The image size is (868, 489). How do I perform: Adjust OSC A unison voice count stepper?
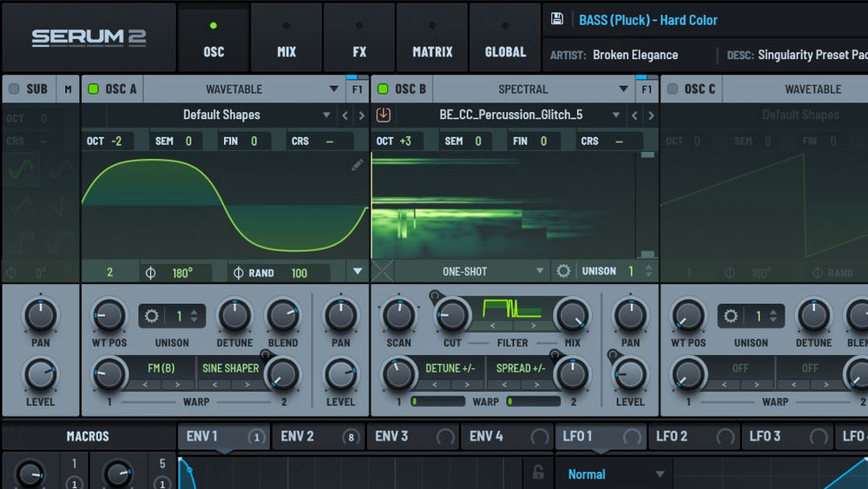pyautogui.click(x=194, y=316)
